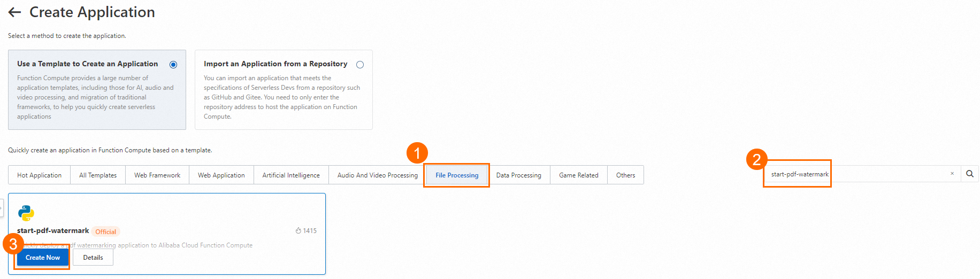The width and height of the screenshot is (980, 279).
Task: Clear the template search text
Action: 952,174
